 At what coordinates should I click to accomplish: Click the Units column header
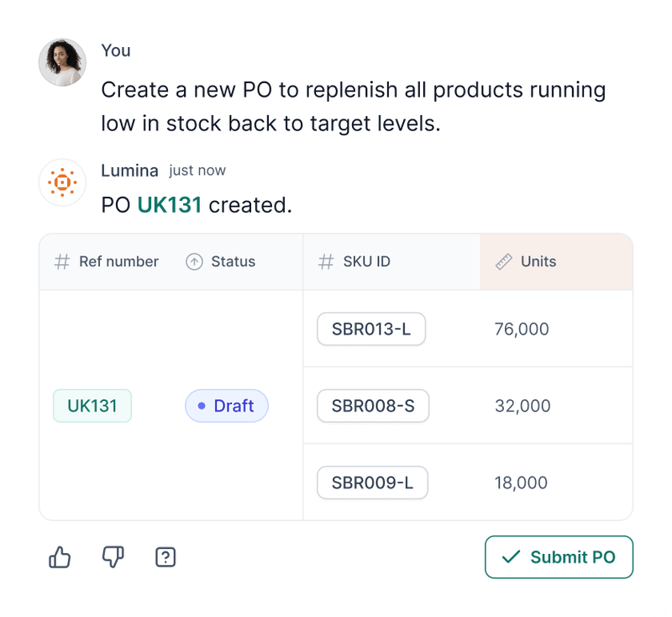[x=538, y=261]
